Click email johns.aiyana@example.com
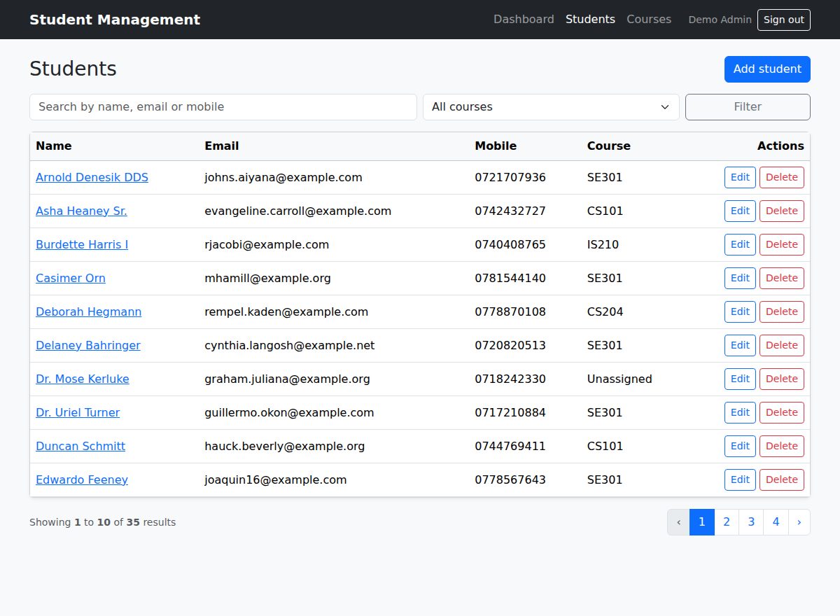Viewport: 840px width, 616px height. tap(283, 178)
